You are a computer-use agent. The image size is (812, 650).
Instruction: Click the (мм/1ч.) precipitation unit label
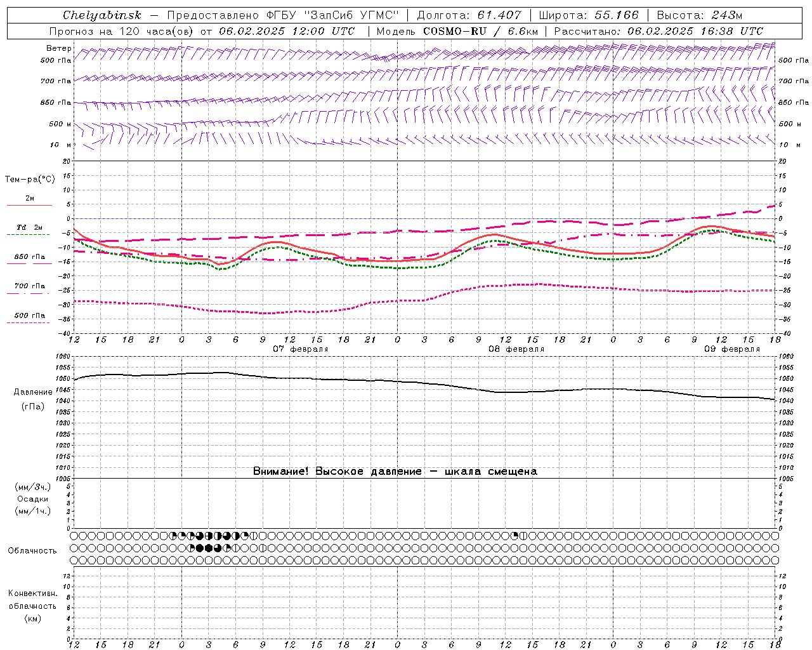click(33, 511)
